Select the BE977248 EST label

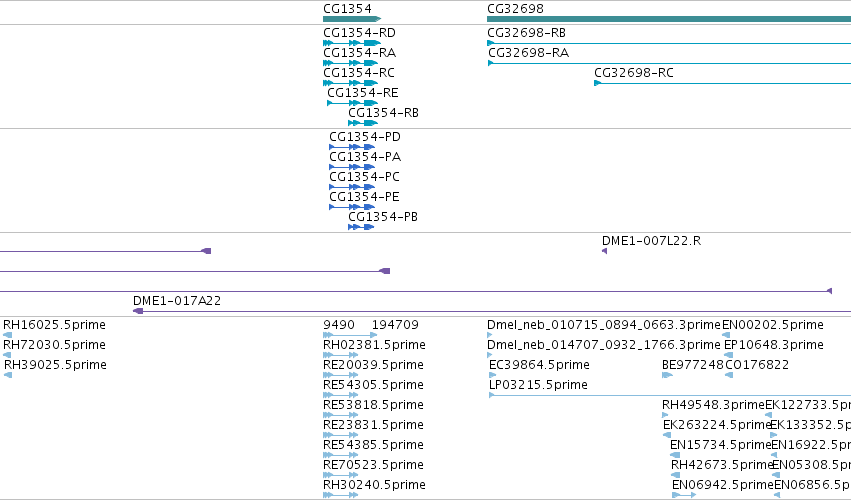pos(693,365)
